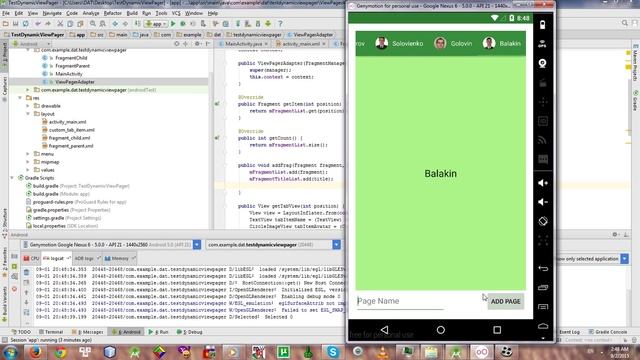
Task: Open the TODO tool window tab
Action: pyautogui.click(x=22, y=332)
